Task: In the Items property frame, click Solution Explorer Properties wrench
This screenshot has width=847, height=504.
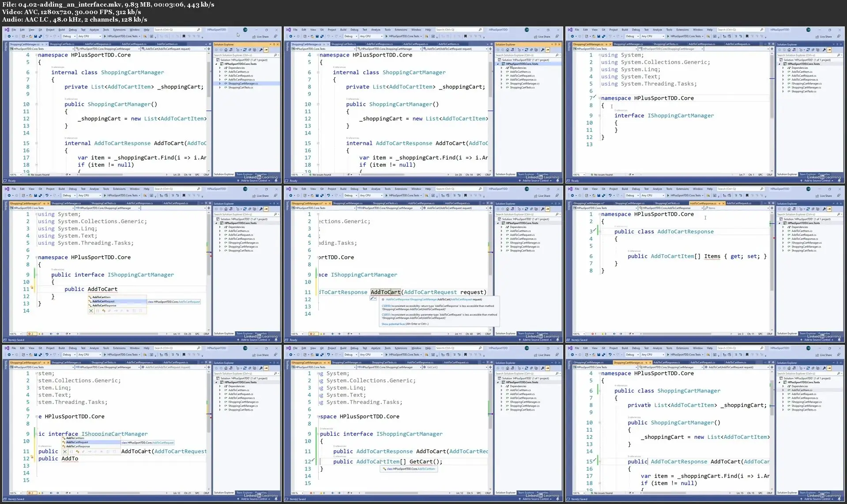Action: click(x=824, y=209)
